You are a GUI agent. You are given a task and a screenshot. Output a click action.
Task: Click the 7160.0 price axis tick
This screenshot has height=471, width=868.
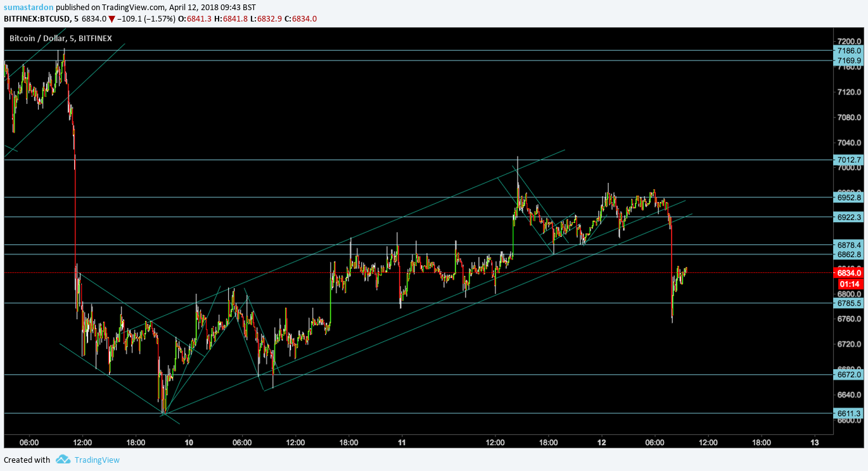849,66
